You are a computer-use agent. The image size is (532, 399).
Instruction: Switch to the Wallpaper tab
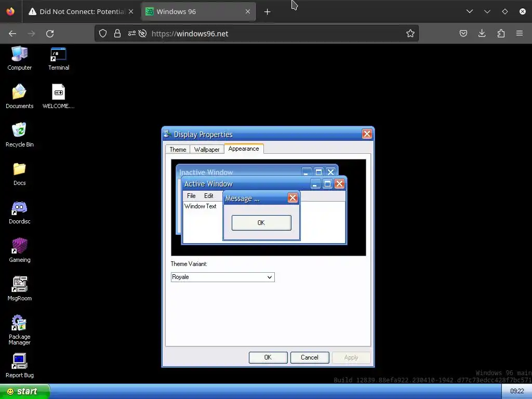point(207,150)
